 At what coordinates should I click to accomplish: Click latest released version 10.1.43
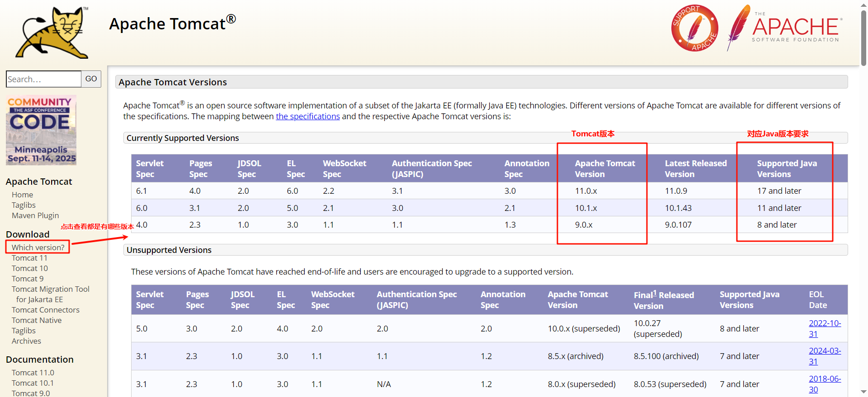coord(678,208)
